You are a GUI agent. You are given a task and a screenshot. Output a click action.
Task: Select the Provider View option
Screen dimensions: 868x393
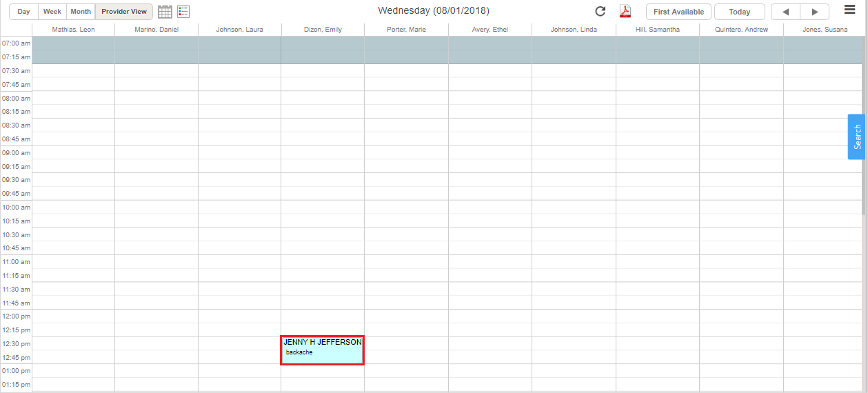pos(124,12)
